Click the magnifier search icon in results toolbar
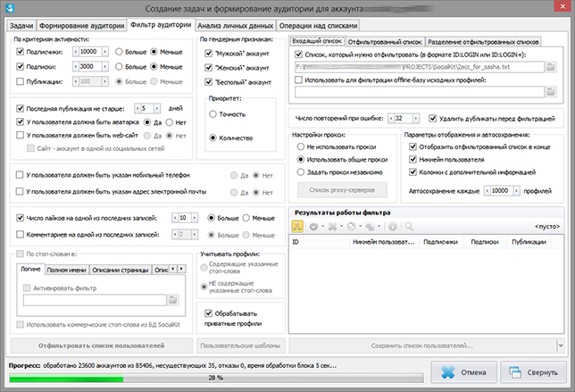 pos(409,227)
